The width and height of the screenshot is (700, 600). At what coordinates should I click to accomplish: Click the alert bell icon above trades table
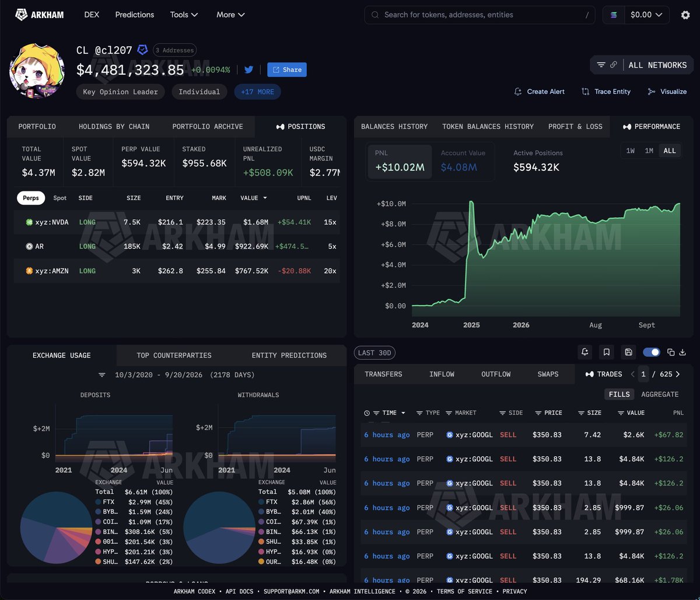[x=584, y=352]
